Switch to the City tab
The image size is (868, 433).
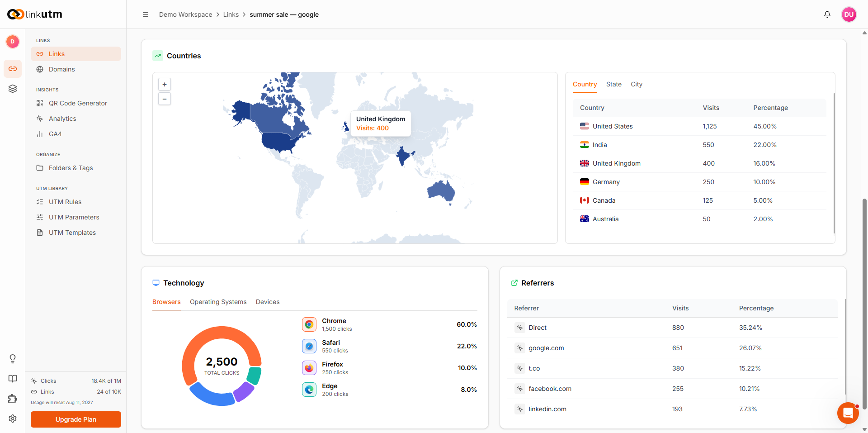[x=637, y=84]
